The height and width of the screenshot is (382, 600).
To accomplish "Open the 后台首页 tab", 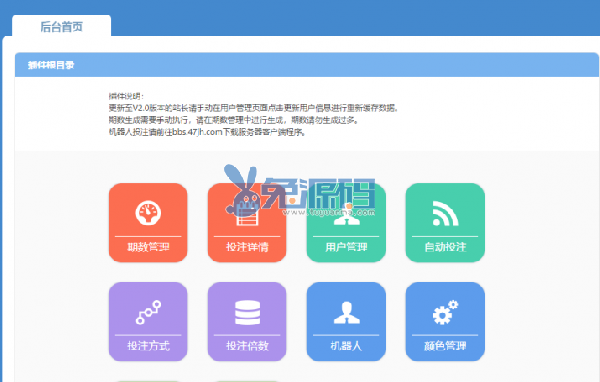I will [x=62, y=26].
